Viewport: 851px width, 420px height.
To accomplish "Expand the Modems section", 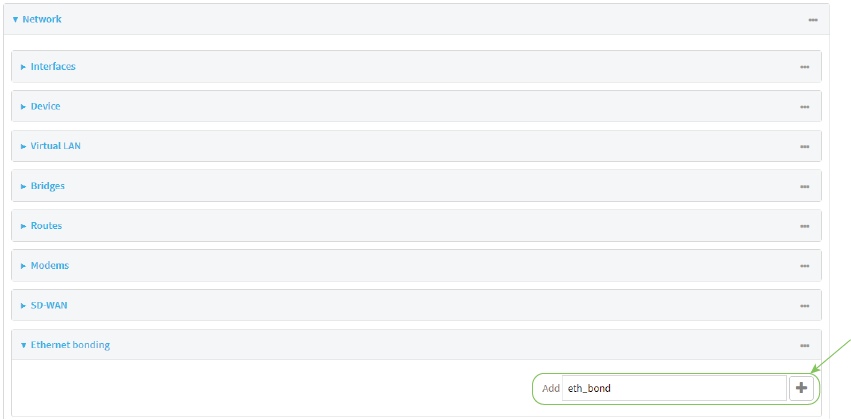I will click(x=49, y=266).
